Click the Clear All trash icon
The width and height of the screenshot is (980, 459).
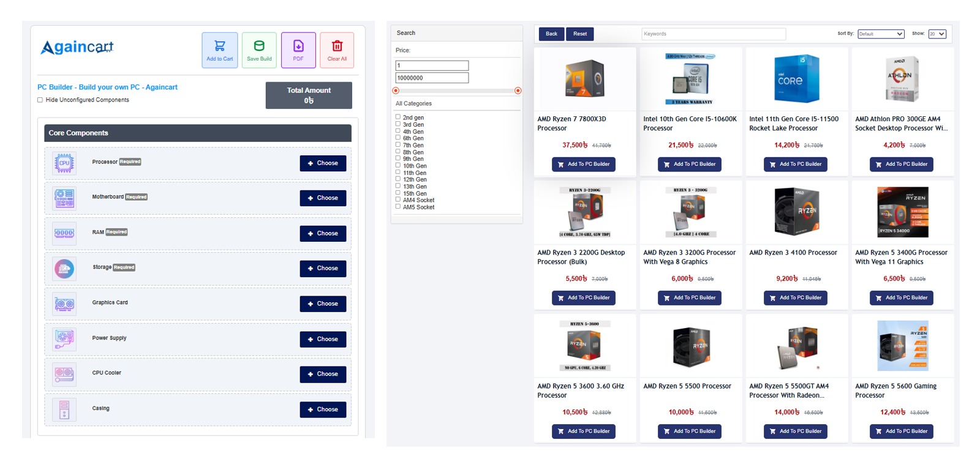click(x=337, y=50)
